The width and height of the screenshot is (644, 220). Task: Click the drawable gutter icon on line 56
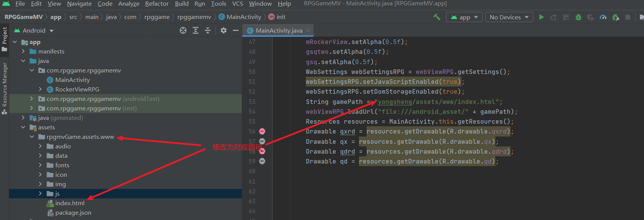[262, 131]
